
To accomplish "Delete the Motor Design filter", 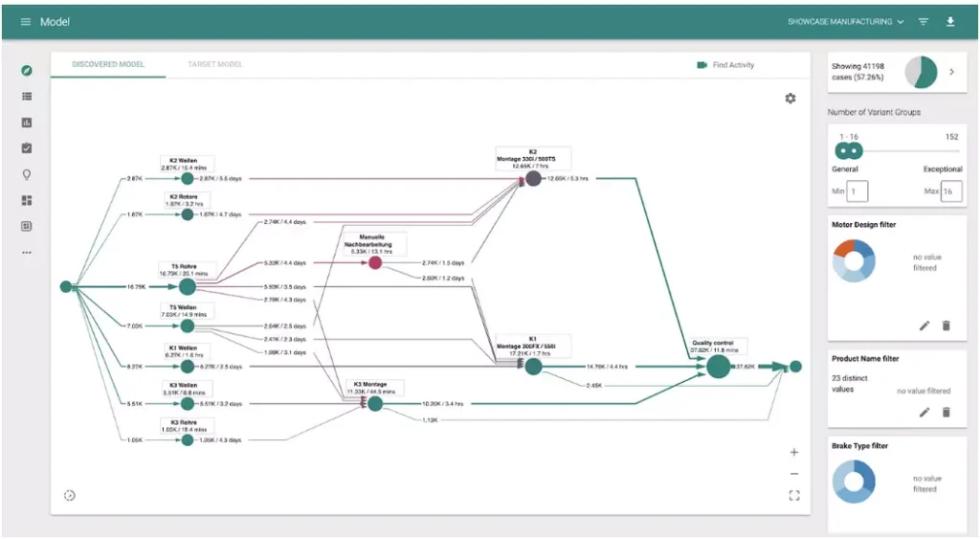I will [947, 326].
